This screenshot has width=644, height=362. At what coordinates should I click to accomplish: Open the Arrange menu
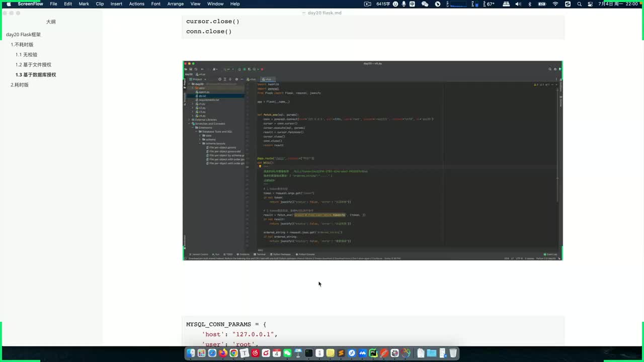click(x=175, y=4)
